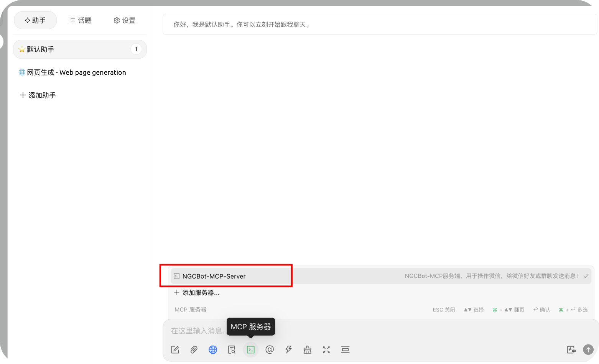
Task: Open the 设置 tab
Action: [125, 20]
